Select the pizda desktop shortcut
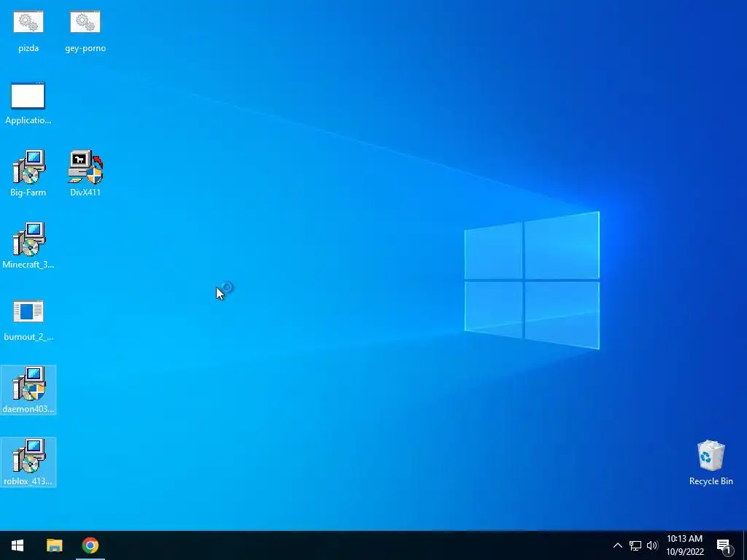This screenshot has width=747, height=560. pos(28,31)
